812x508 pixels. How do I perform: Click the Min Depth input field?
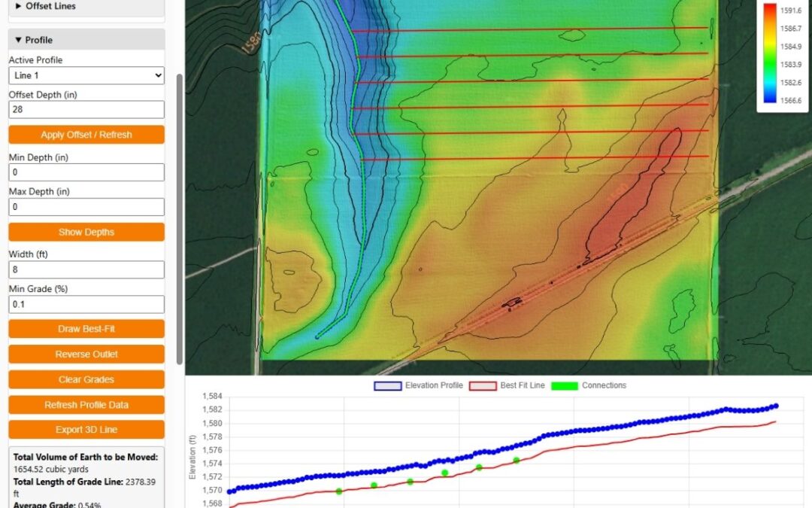(86, 172)
